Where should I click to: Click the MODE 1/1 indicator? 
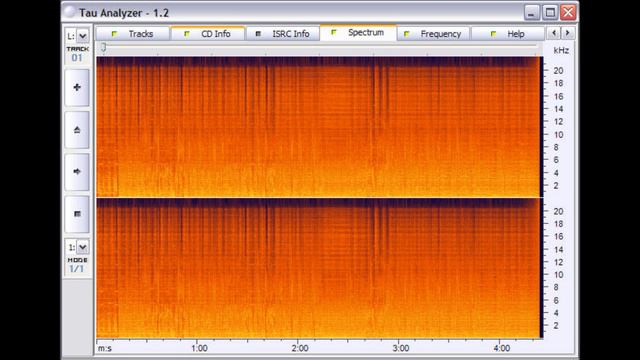tap(77, 265)
